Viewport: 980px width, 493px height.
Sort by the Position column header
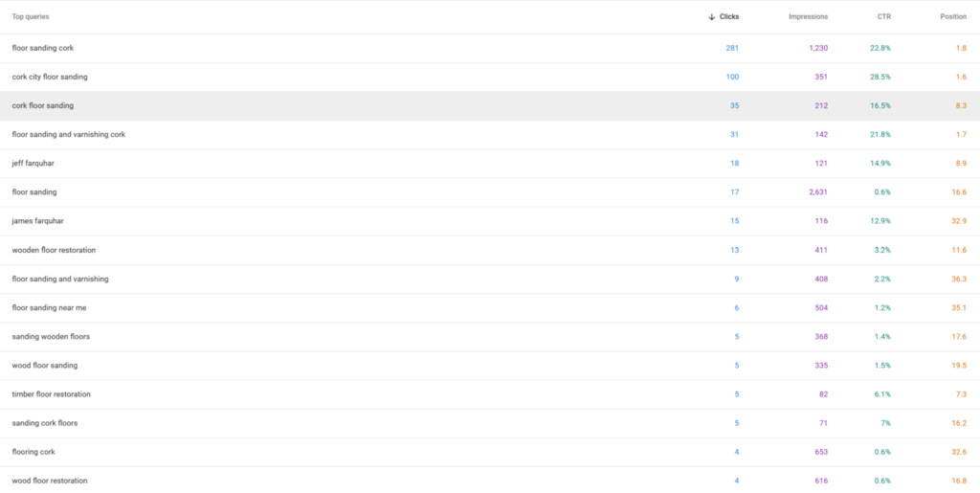pyautogui.click(x=953, y=17)
